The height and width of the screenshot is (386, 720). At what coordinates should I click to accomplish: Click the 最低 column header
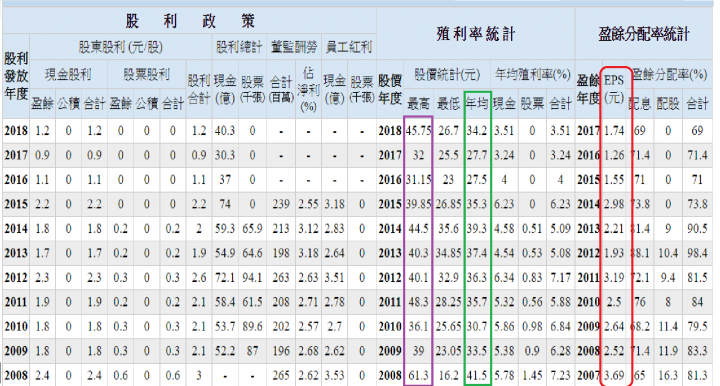(448, 104)
